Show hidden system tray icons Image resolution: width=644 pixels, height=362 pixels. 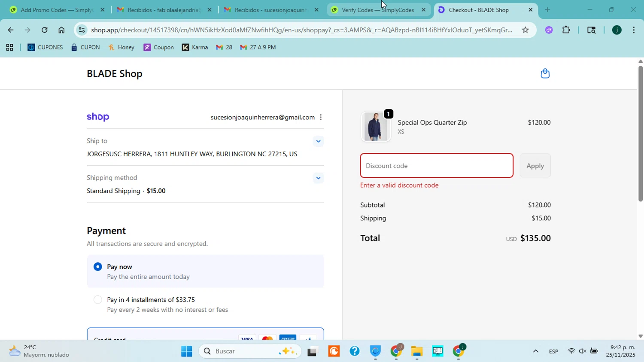pos(535,351)
